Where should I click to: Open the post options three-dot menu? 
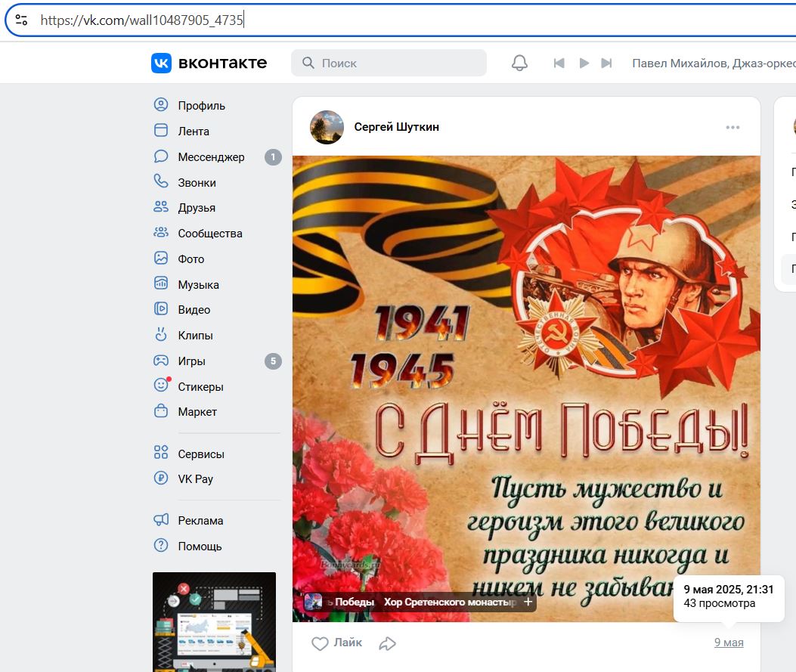tap(733, 128)
